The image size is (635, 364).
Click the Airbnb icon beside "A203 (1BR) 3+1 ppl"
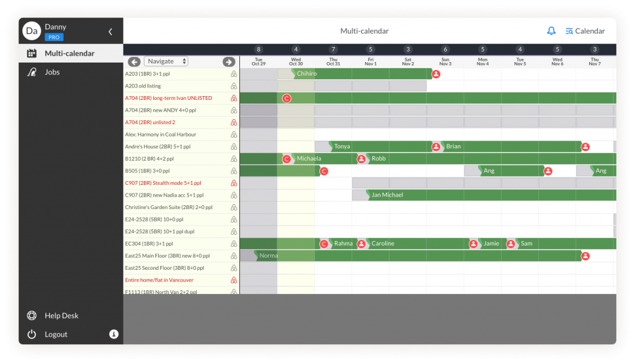tap(233, 73)
